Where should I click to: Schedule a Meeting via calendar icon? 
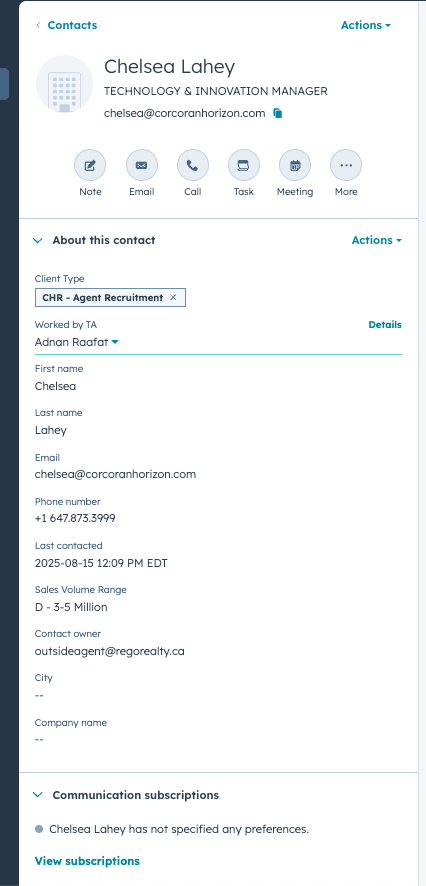point(295,166)
